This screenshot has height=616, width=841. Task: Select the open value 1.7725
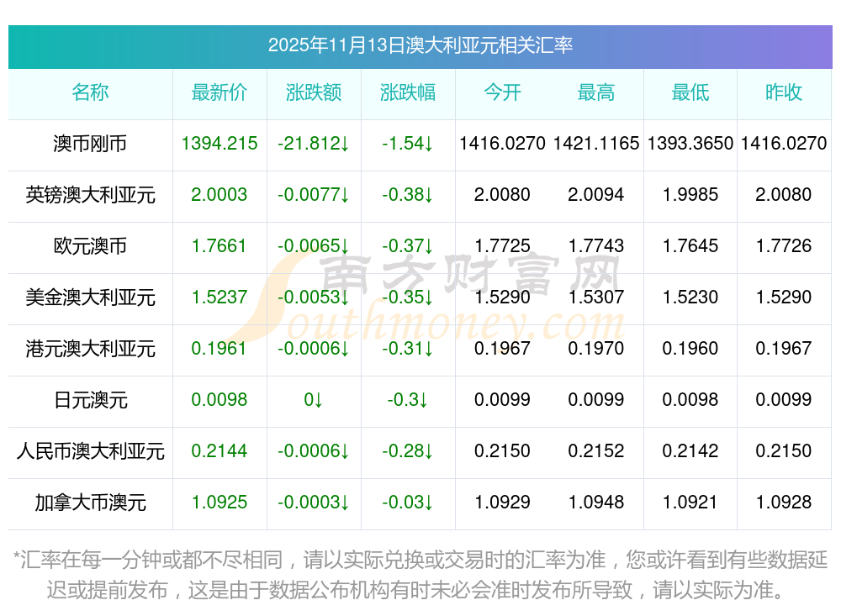502,246
